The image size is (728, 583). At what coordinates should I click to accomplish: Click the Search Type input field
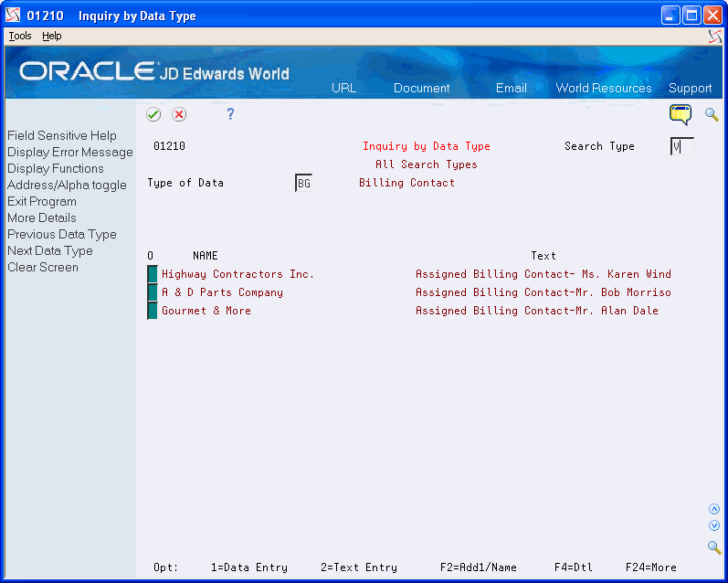pyautogui.click(x=682, y=146)
